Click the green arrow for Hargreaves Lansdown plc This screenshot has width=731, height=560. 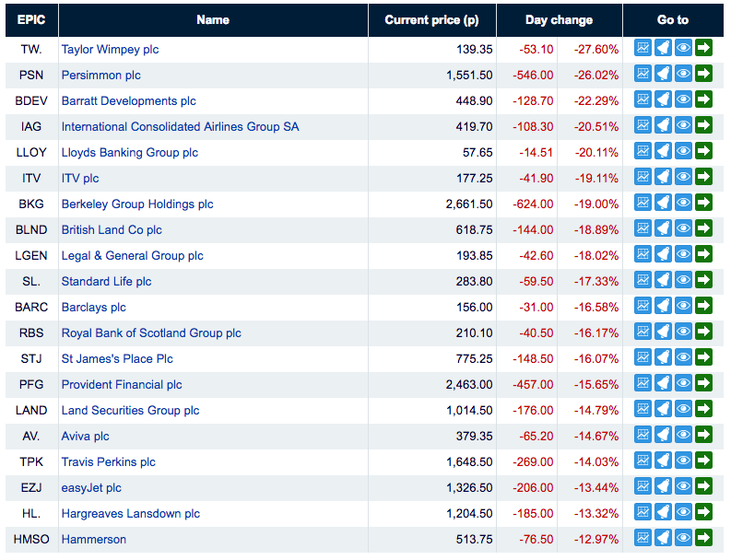point(703,512)
